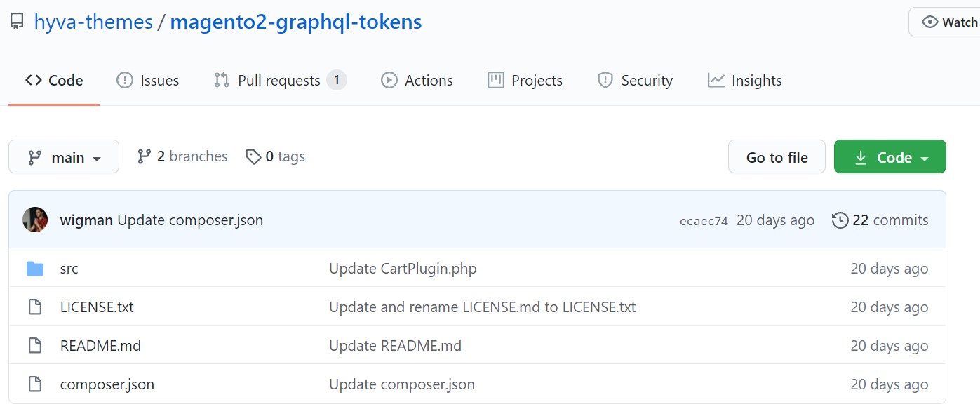Click the Go to file button

pyautogui.click(x=777, y=157)
